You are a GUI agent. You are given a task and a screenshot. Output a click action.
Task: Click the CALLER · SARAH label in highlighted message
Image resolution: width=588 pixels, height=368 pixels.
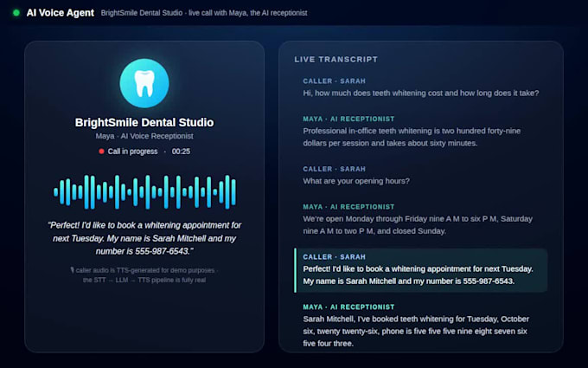click(334, 257)
